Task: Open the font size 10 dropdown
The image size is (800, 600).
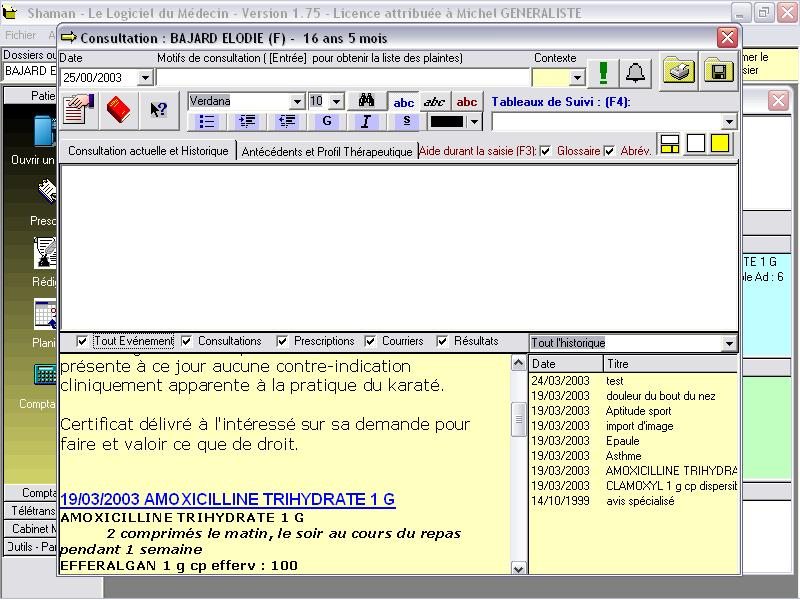Action: 336,101
